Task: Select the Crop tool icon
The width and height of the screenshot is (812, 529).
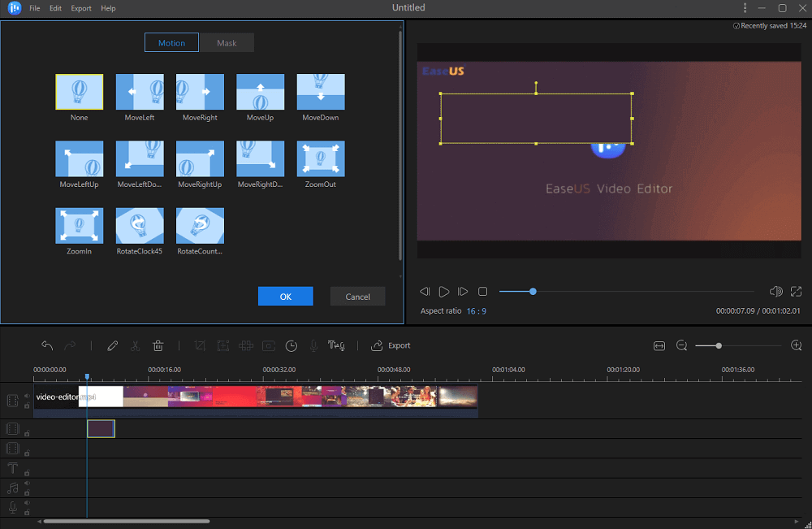Action: point(201,345)
